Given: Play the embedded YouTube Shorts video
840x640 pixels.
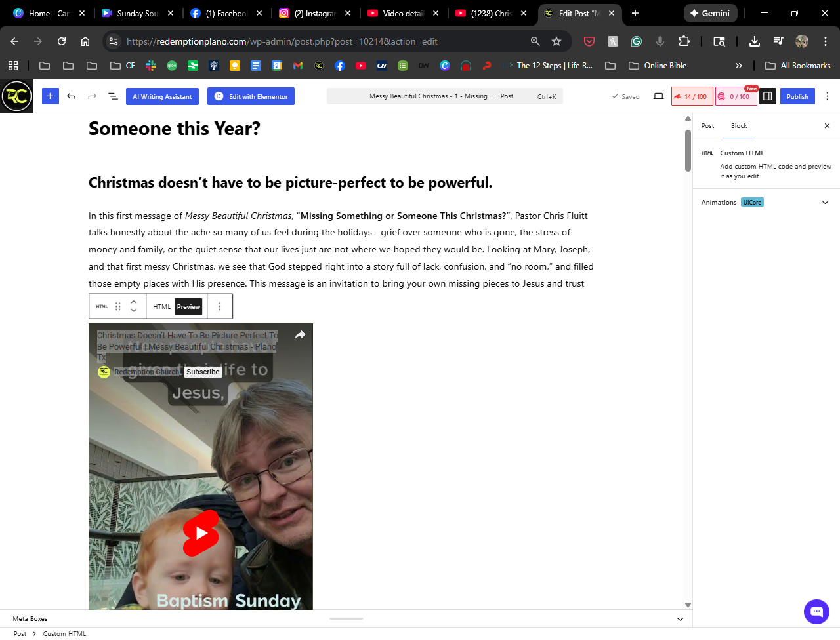Looking at the screenshot, I should (x=201, y=533).
